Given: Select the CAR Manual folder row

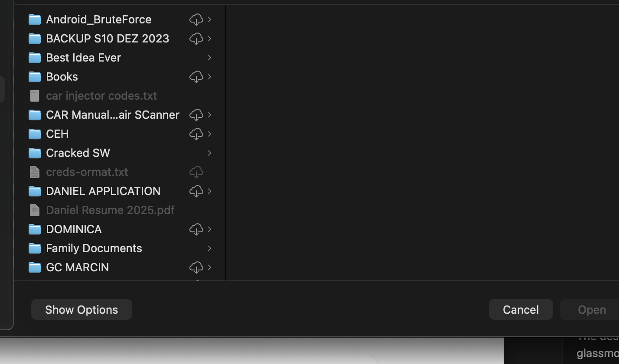Looking at the screenshot, I should pyautogui.click(x=112, y=115).
